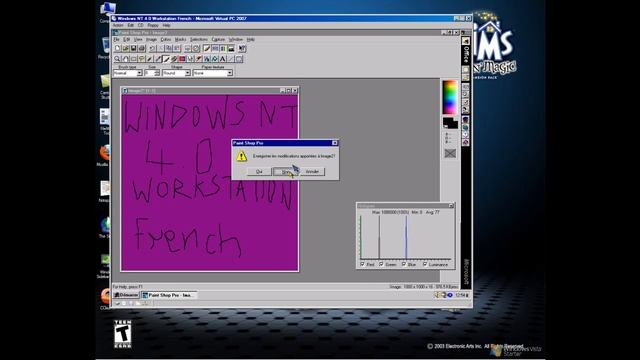The width and height of the screenshot is (640, 360).
Task: Open the Masks menu
Action: pos(180,39)
